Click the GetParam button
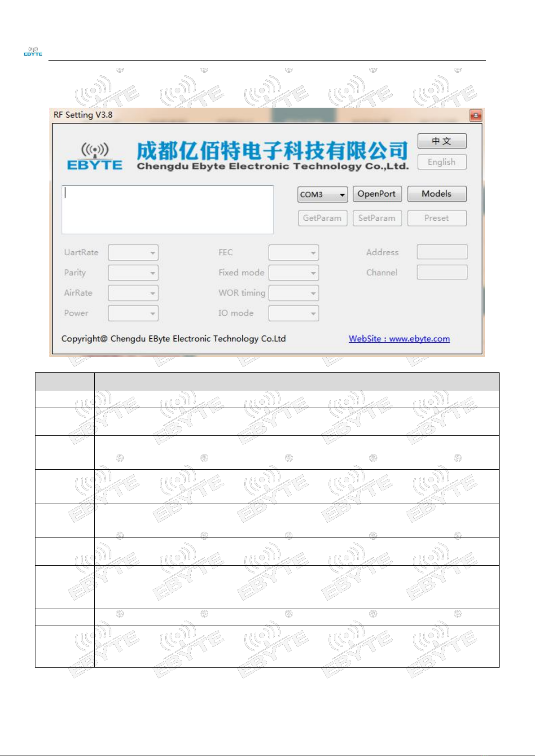Screen dimensions: 535x756 point(322,218)
